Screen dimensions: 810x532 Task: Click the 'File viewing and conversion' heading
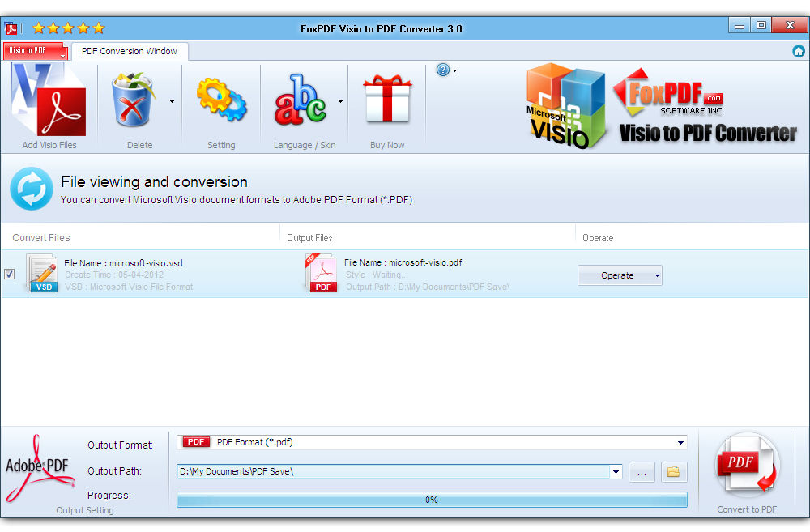(x=154, y=182)
